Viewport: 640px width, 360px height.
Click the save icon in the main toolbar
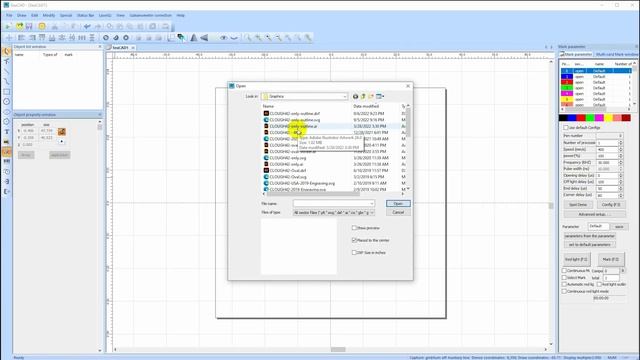(x=29, y=26)
